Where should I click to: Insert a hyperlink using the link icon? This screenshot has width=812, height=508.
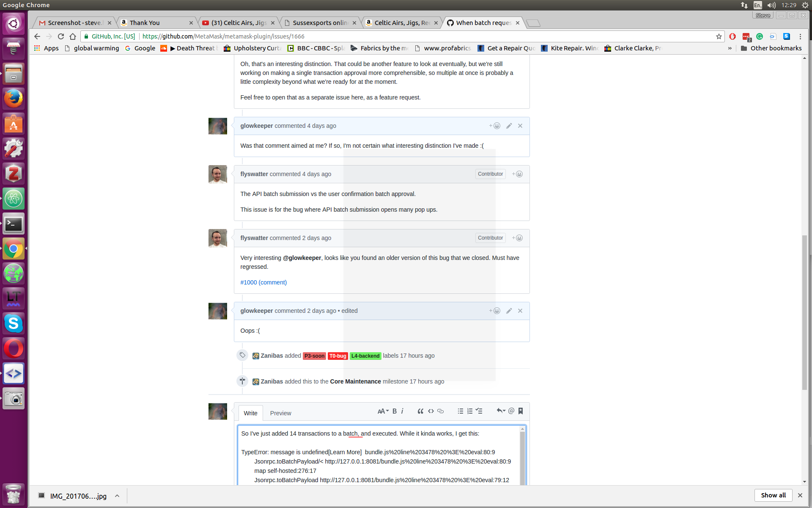pyautogui.click(x=441, y=411)
